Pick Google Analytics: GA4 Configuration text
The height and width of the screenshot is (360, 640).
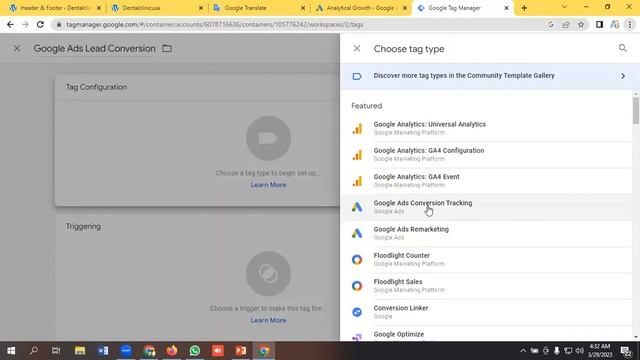pos(429,150)
